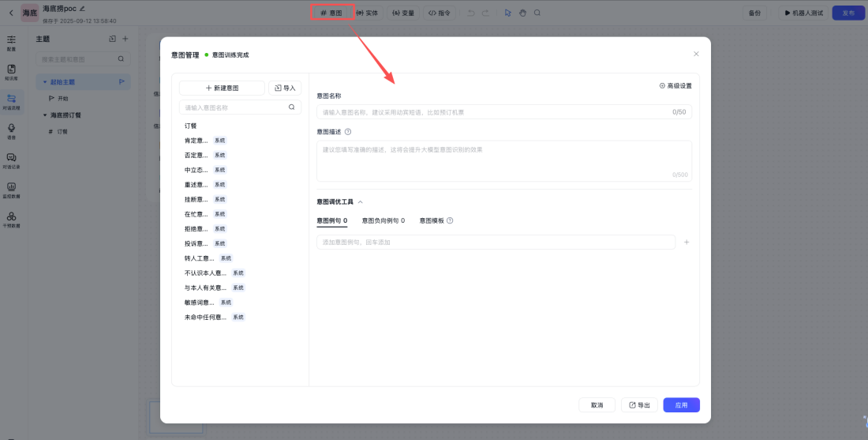Click 导入 button in intent list
The image size is (868, 440).
[x=285, y=88]
